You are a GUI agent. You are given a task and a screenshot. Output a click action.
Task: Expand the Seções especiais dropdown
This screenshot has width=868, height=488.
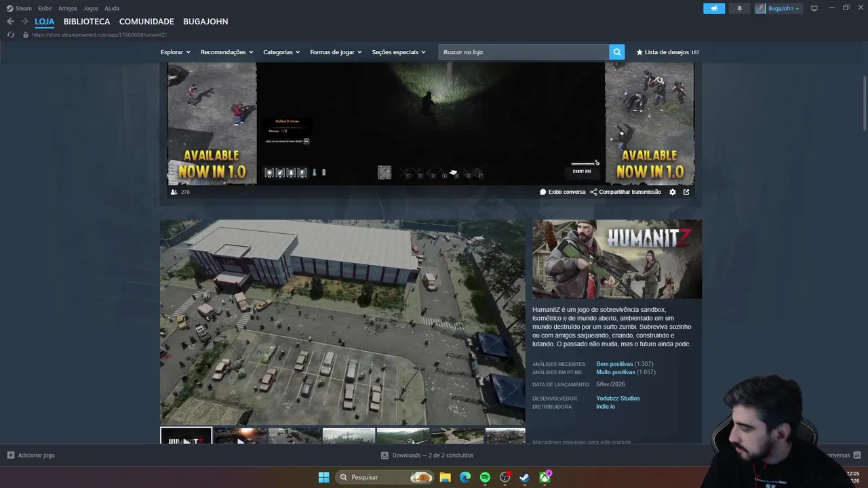coord(399,52)
